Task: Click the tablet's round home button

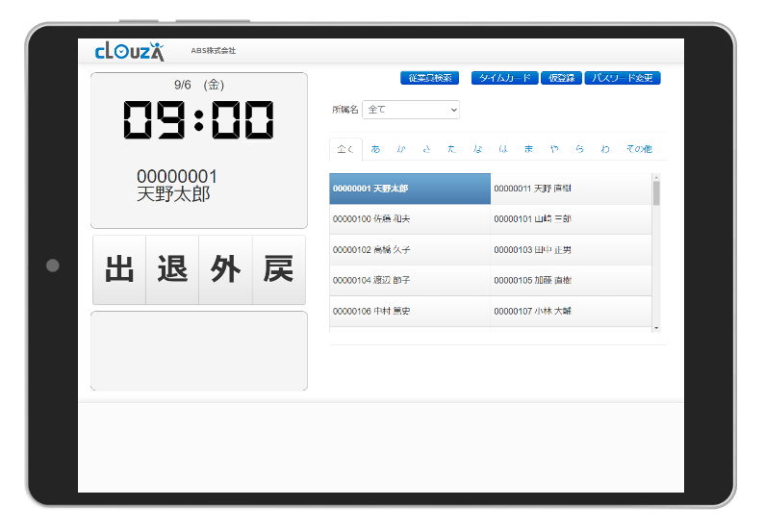Action: click(x=53, y=266)
